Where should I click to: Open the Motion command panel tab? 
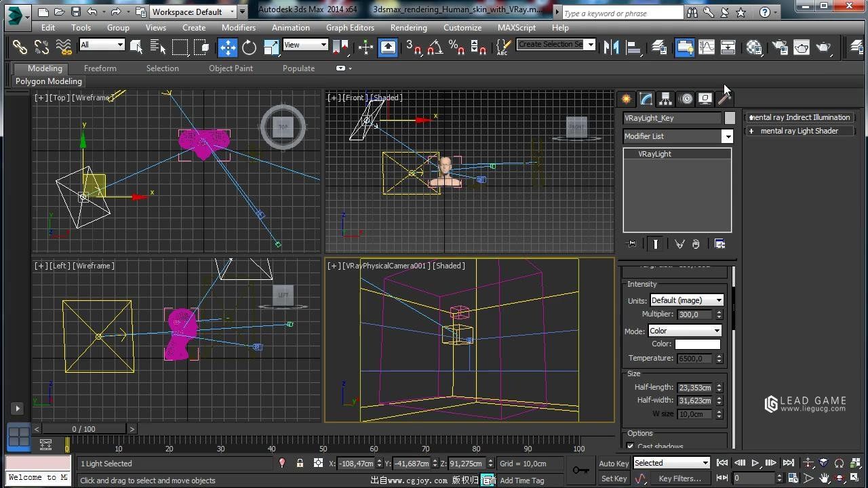(686, 99)
